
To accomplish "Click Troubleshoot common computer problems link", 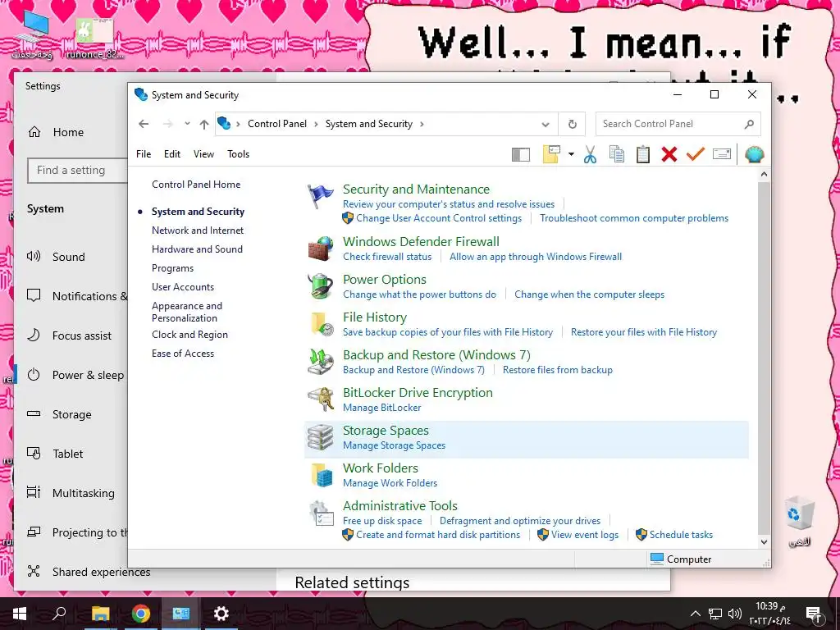I will point(634,218).
